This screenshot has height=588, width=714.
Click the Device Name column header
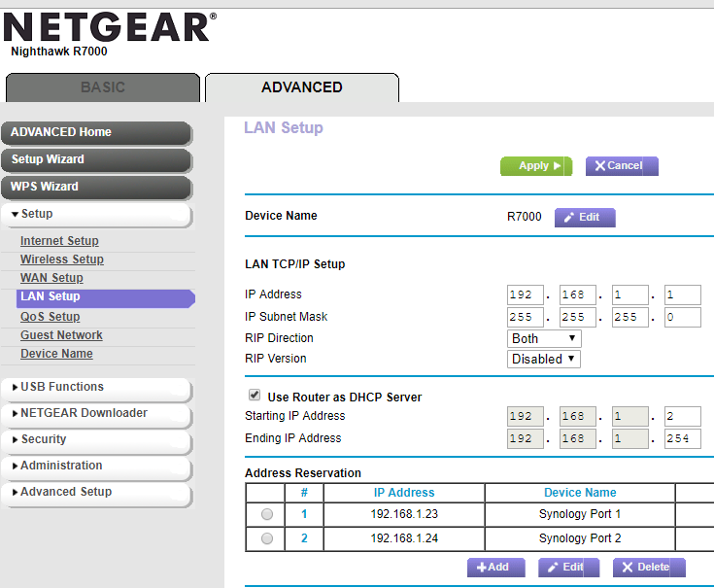point(580,493)
